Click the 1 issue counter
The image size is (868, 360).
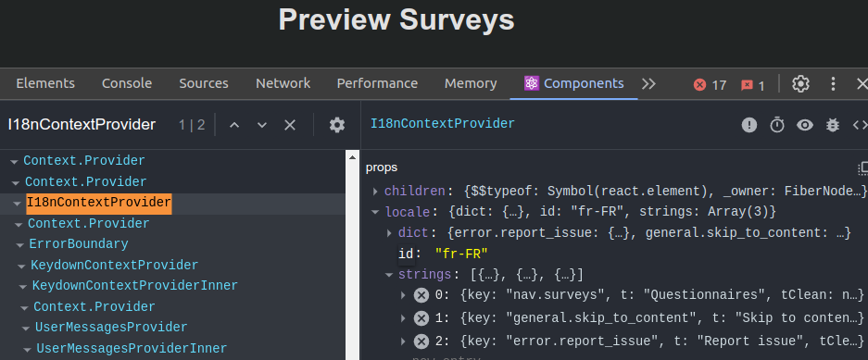coord(753,85)
